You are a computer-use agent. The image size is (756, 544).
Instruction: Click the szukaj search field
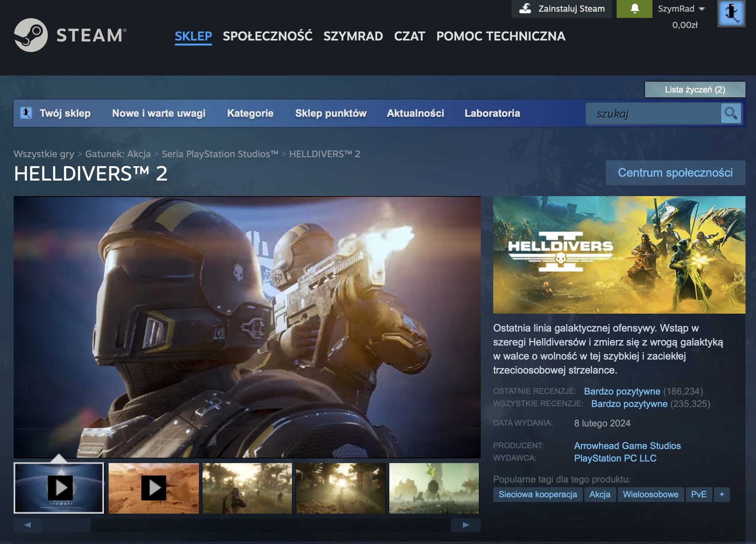pyautogui.click(x=653, y=114)
